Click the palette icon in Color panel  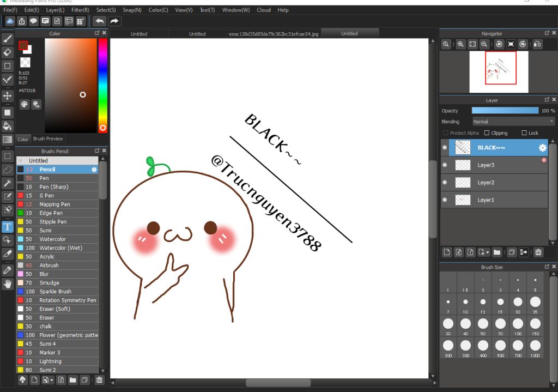24,104
